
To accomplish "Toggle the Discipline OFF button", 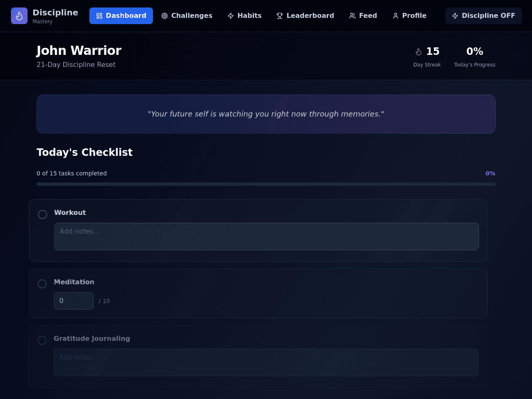I will (x=483, y=16).
